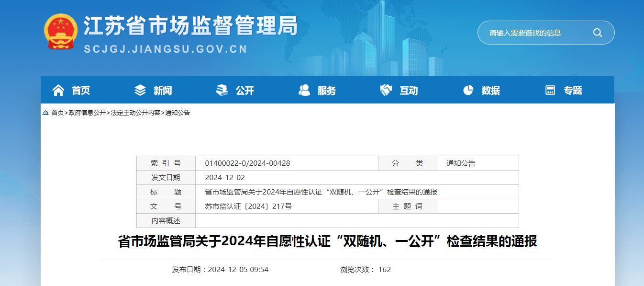Image resolution: width=644 pixels, height=286 pixels.
Task: Click the 通知公告 breadcrumb link
Action: click(178, 113)
